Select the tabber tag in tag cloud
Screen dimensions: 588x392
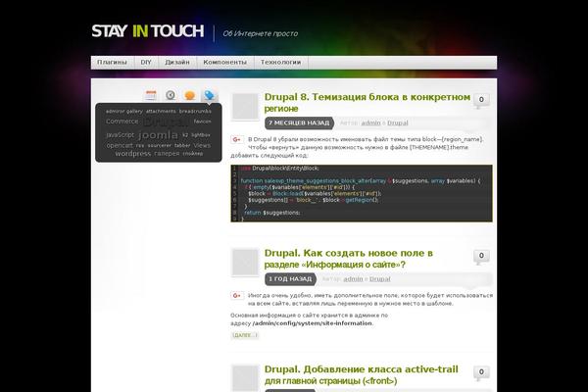click(x=182, y=146)
